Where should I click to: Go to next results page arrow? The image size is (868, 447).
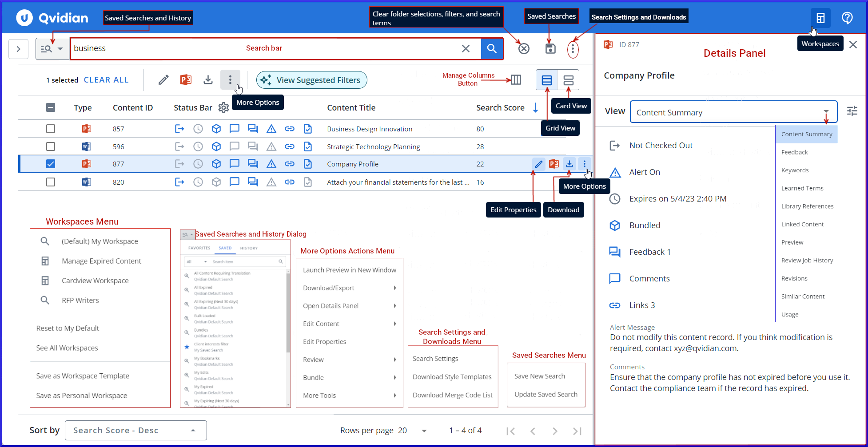tap(554, 431)
